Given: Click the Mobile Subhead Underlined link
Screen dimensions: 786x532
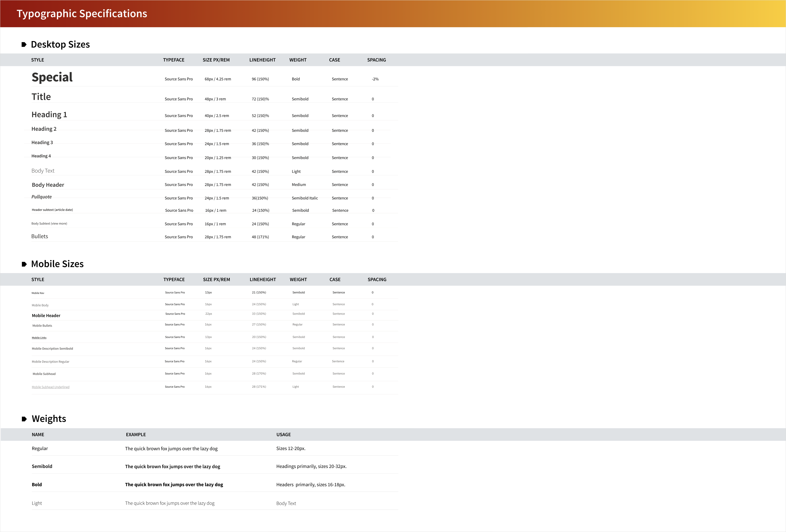Looking at the screenshot, I should tap(50, 387).
